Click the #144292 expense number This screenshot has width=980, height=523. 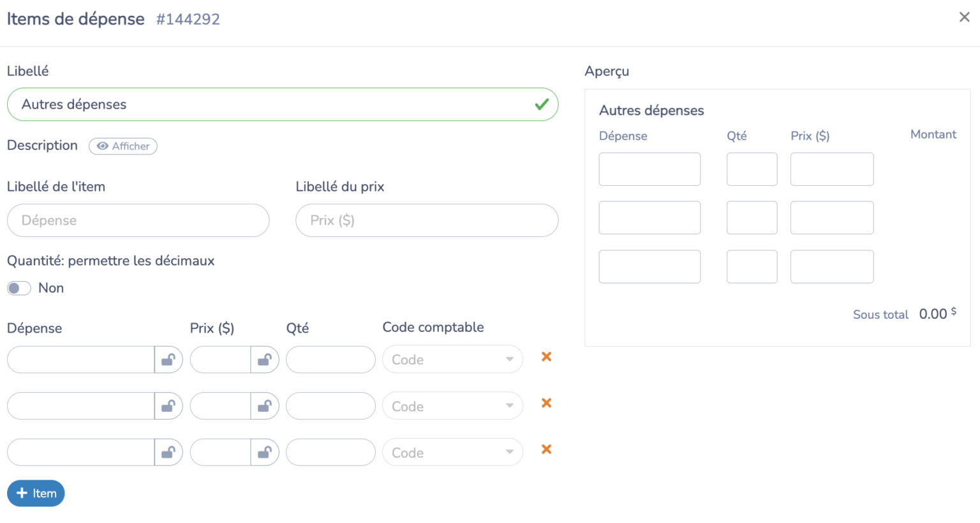[188, 19]
